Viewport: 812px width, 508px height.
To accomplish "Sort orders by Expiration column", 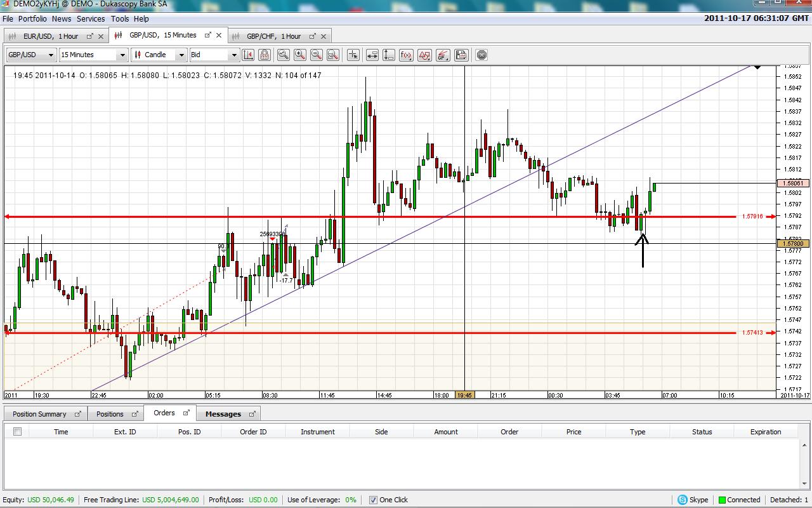I will coord(766,432).
